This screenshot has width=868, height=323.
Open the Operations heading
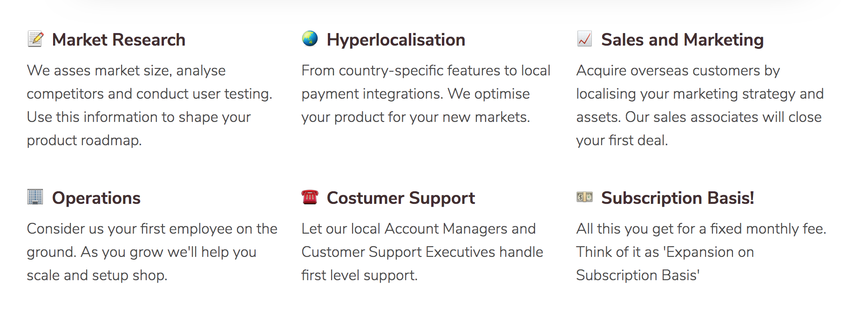(x=96, y=198)
